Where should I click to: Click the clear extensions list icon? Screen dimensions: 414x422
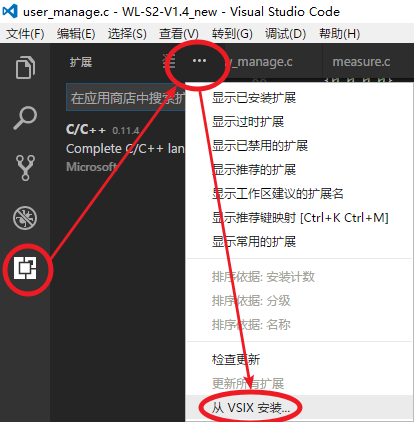(169, 61)
